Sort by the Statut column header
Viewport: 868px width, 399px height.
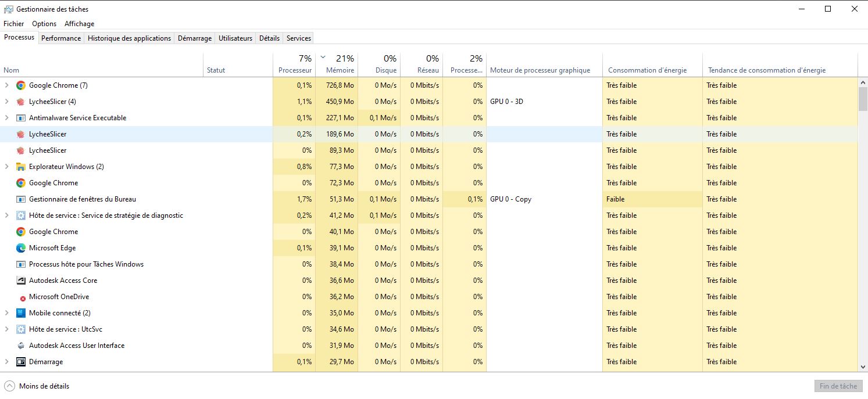coord(238,64)
